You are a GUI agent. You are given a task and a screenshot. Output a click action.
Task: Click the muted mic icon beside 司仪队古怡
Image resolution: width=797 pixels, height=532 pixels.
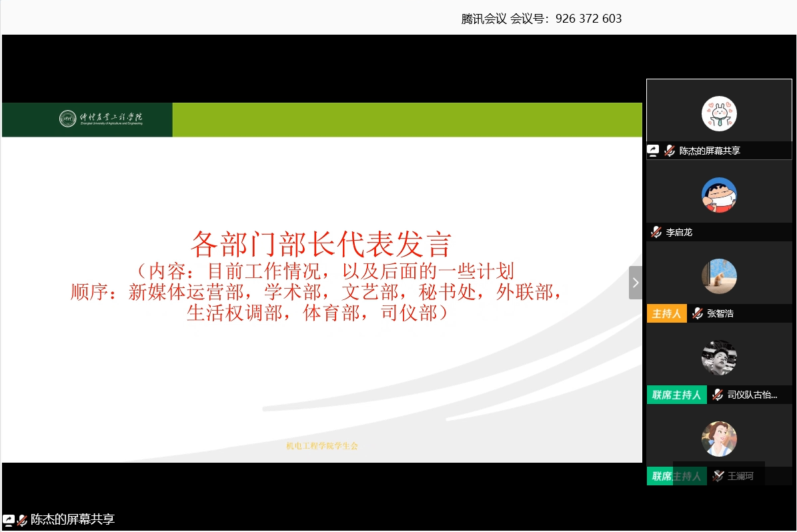click(x=718, y=395)
